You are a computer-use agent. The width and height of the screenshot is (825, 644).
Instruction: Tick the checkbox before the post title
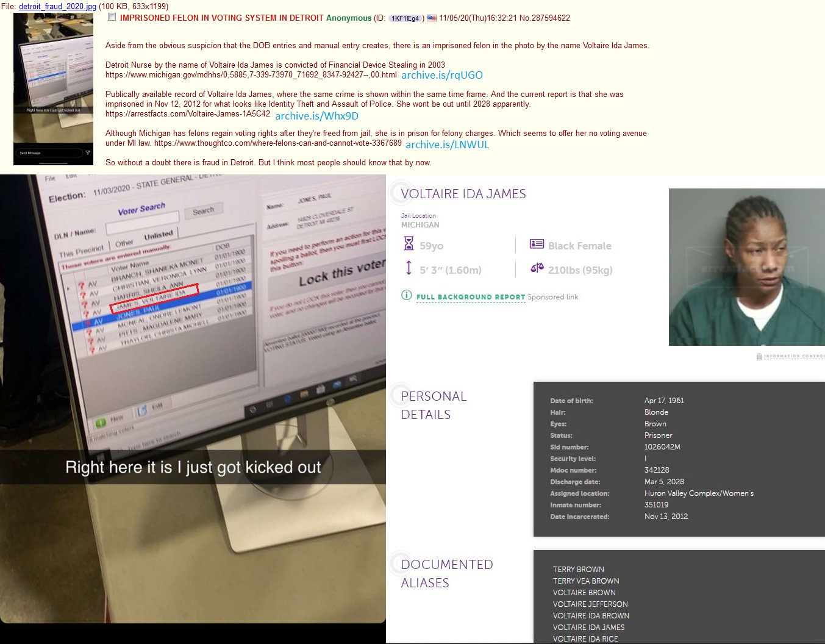pyautogui.click(x=112, y=17)
